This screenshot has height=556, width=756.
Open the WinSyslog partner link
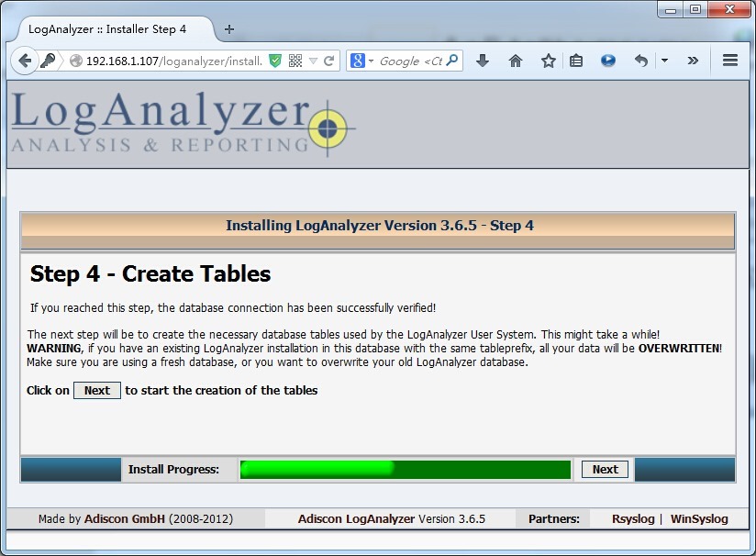(x=700, y=518)
